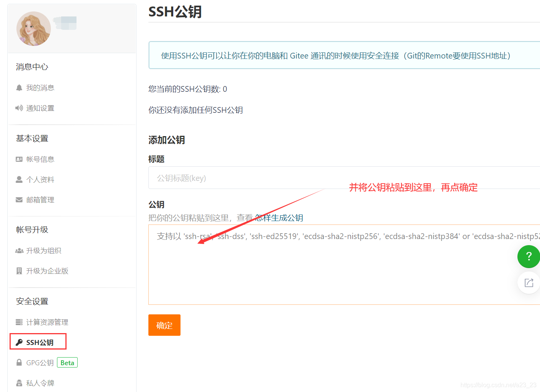Switch to the 私人令牌 section
This screenshot has height=392, width=540.
(40, 383)
